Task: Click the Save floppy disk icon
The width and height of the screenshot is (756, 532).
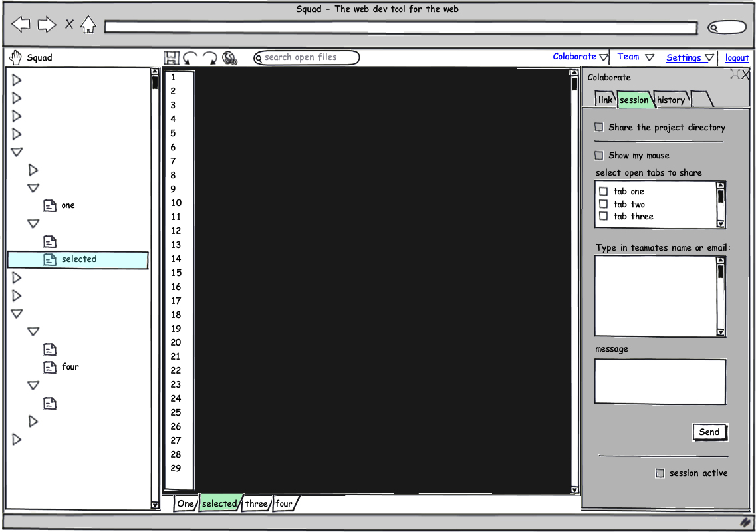Action: (x=171, y=58)
